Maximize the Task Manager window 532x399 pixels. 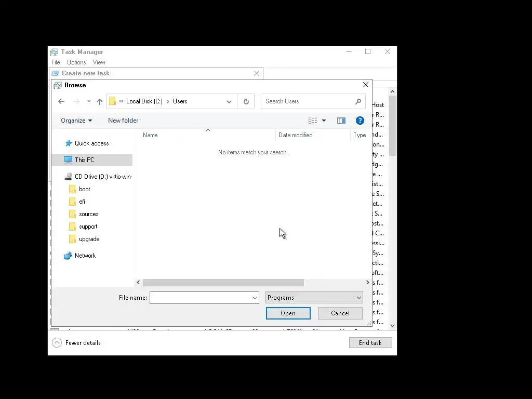tap(368, 51)
